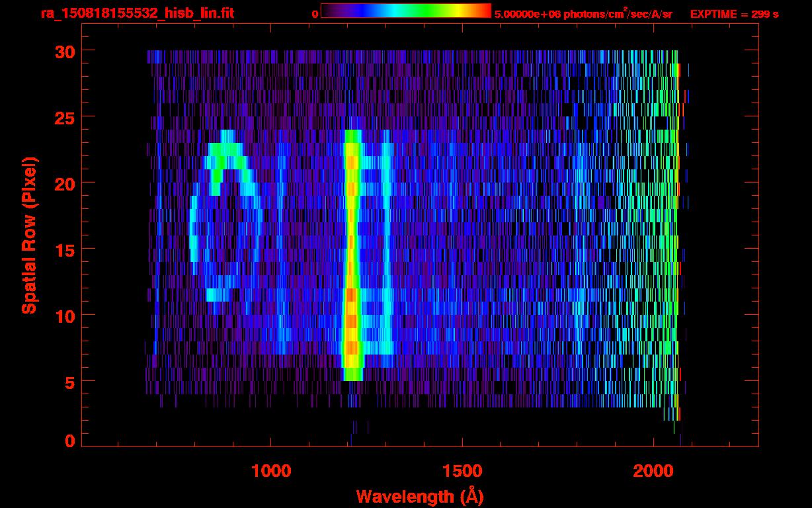Click the 5.00000e+06 photons/cm²/sec/Å/sr label

click(583, 13)
